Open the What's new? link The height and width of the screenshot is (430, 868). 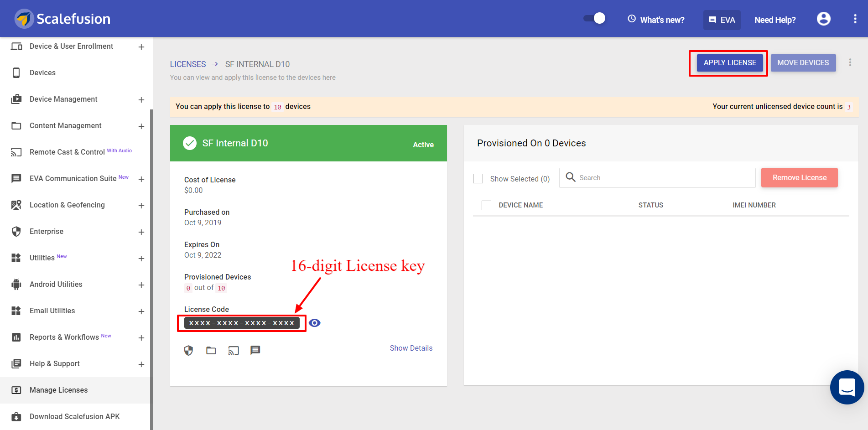pyautogui.click(x=656, y=20)
